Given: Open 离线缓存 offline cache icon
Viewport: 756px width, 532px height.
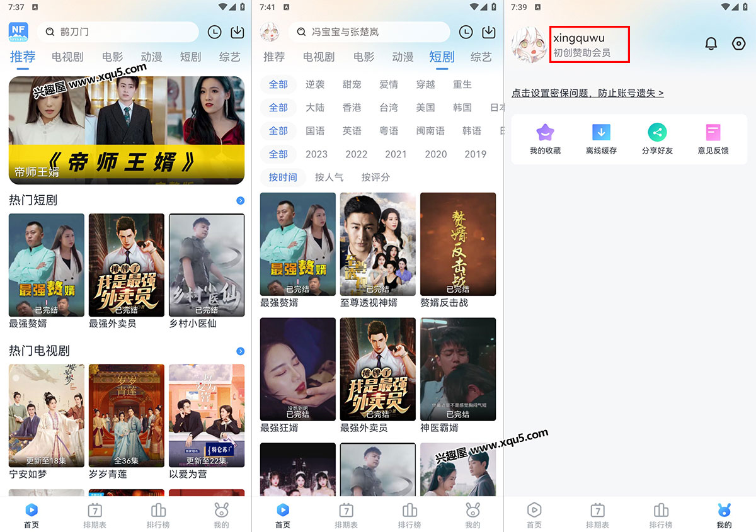Looking at the screenshot, I should 601,132.
